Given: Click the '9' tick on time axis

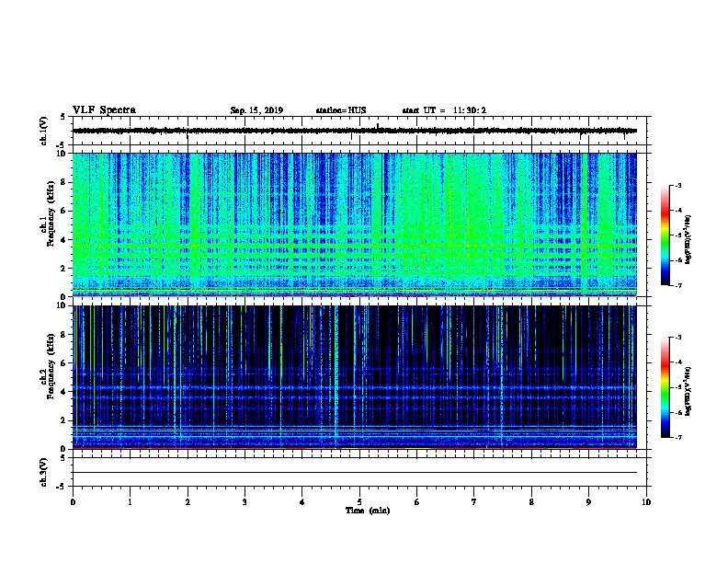Looking at the screenshot, I should pos(588,502).
